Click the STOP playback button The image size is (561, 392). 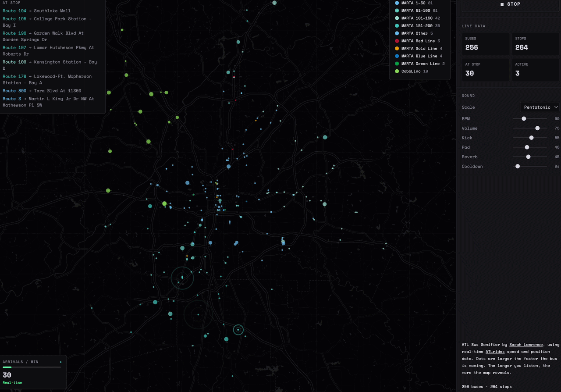tap(511, 4)
